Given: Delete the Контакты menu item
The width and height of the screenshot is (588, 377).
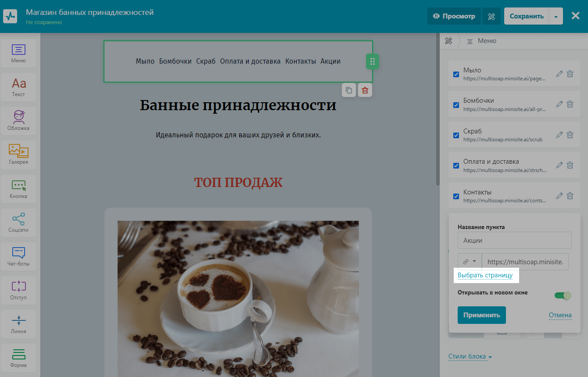Looking at the screenshot, I should (570, 196).
